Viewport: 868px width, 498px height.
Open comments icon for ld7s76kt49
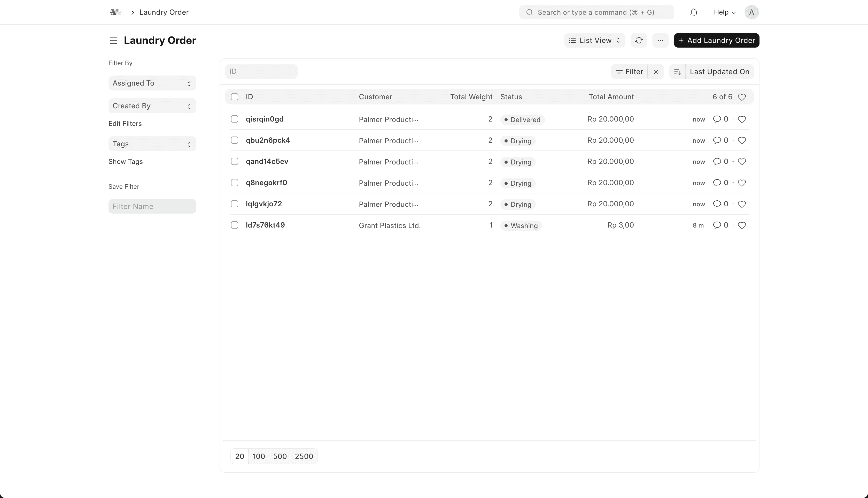[x=717, y=225]
